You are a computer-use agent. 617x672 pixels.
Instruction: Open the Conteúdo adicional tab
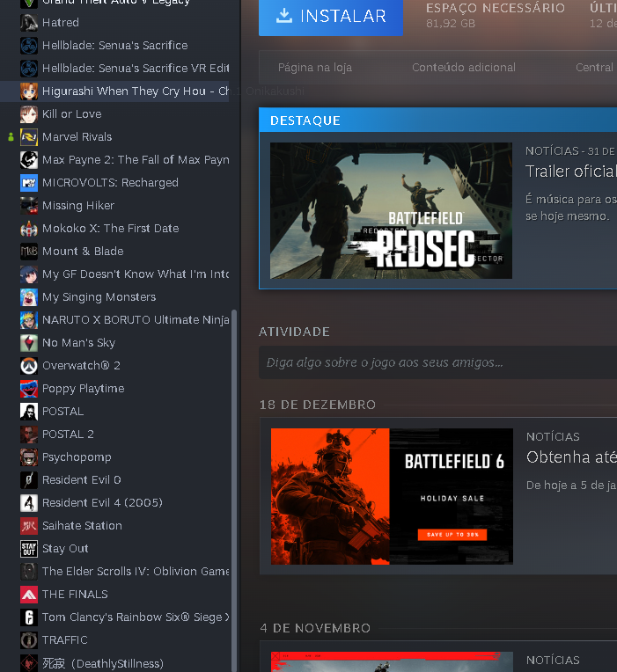click(463, 68)
